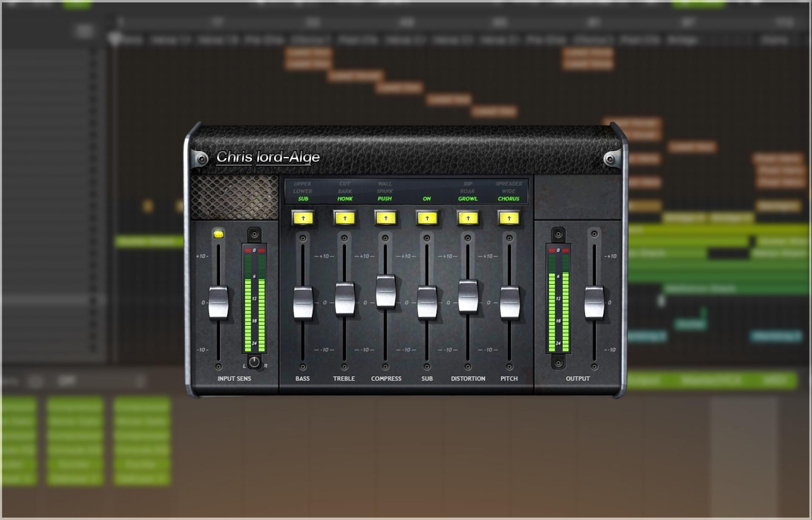Click the Input Sens fader handle

pos(218,302)
